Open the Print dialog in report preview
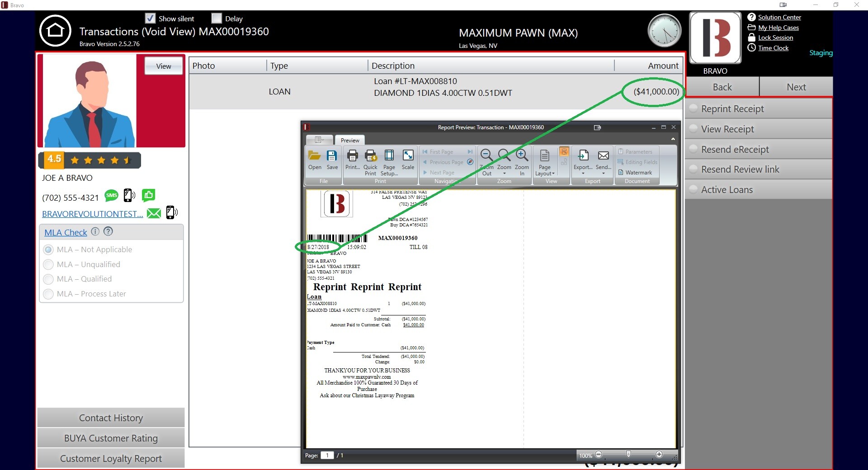This screenshot has width=868, height=470. 352,160
